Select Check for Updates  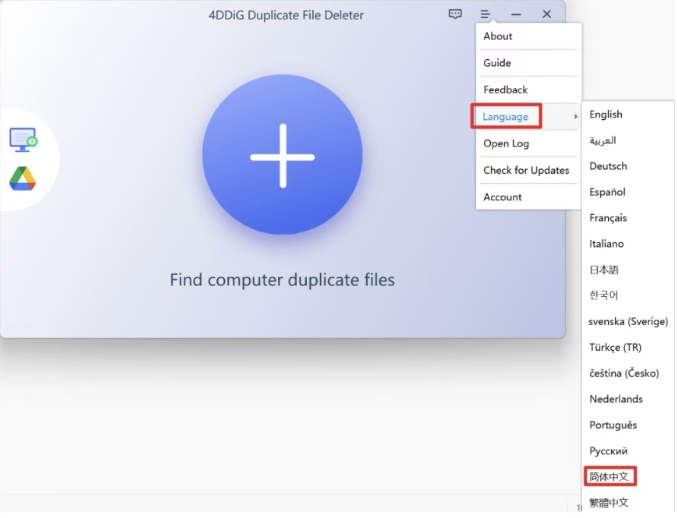528,170
